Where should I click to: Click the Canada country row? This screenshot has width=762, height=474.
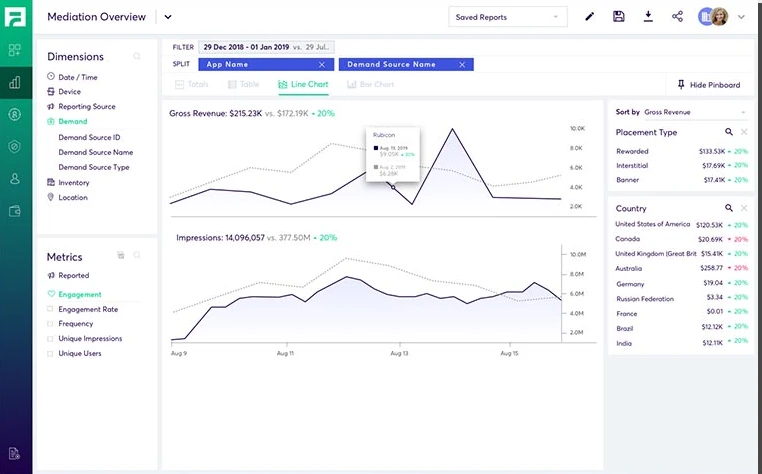pos(681,239)
